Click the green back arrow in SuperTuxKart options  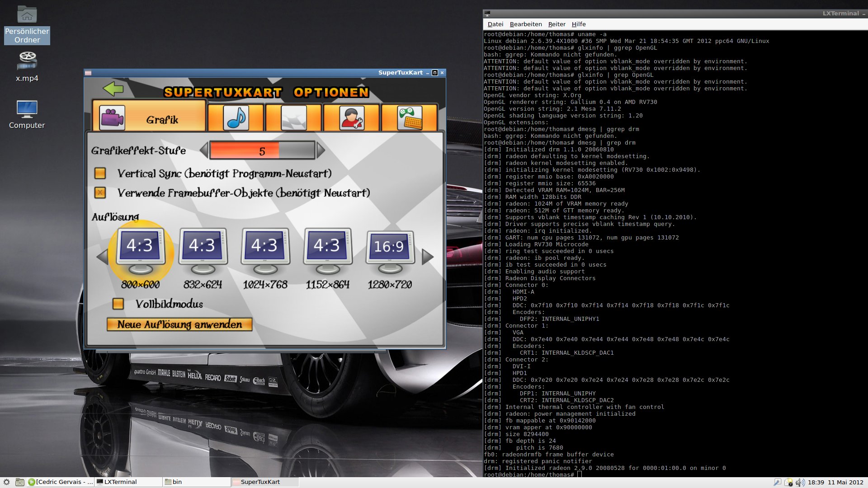pyautogui.click(x=113, y=89)
